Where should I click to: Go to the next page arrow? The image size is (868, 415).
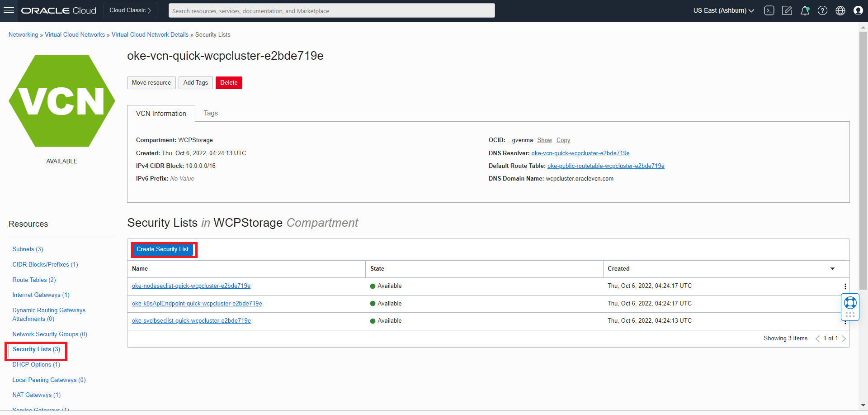coord(844,339)
